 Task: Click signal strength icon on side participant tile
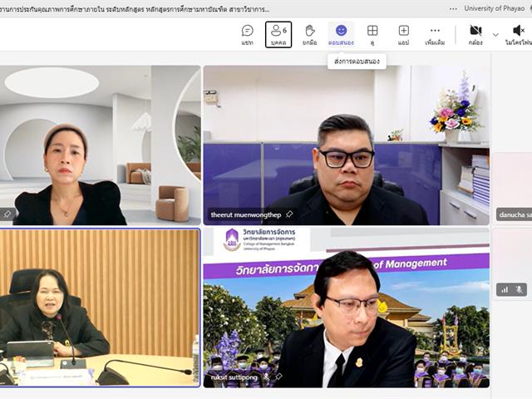505,289
